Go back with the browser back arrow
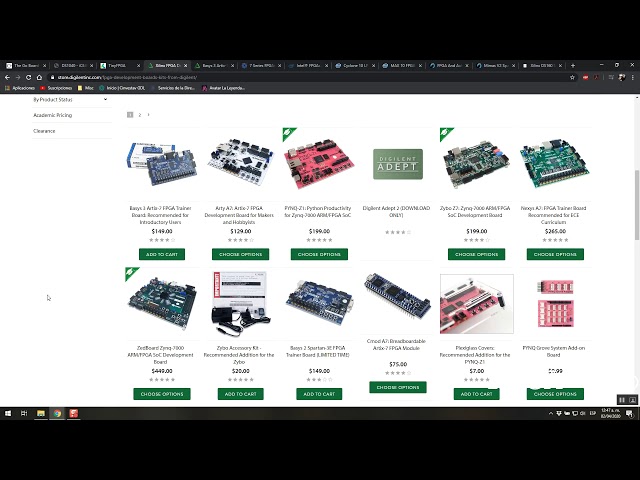Image resolution: width=640 pixels, height=480 pixels. click(7, 77)
